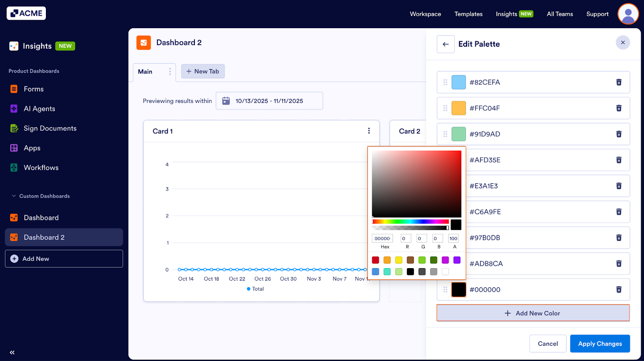Cancel palette editing
Image resolution: width=644 pixels, height=361 pixels.
[548, 344]
